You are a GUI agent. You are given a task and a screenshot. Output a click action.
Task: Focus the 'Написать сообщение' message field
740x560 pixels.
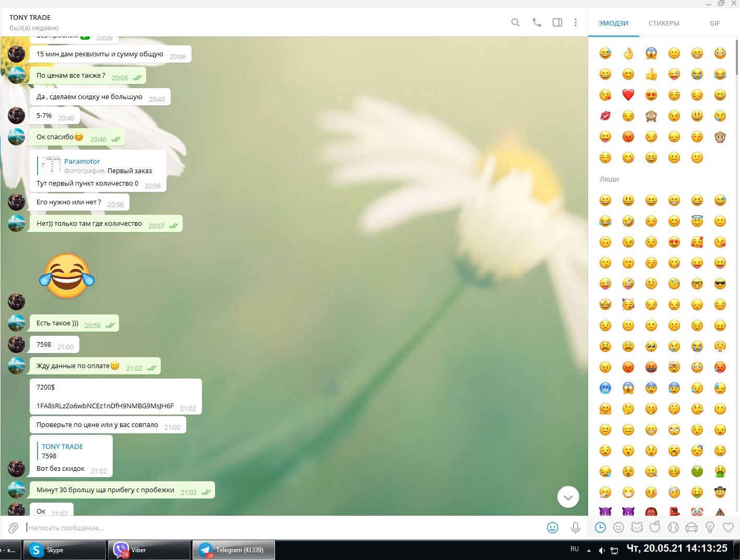pos(282,528)
